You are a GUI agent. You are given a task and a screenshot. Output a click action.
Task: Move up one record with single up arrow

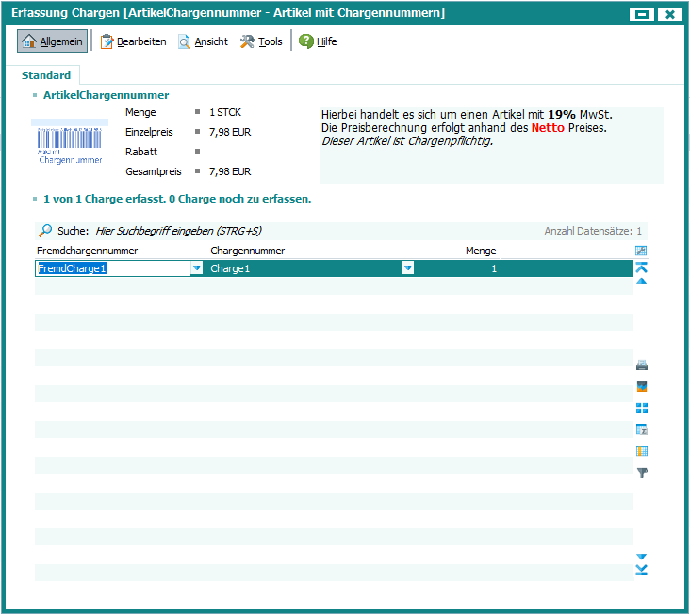pyautogui.click(x=642, y=281)
